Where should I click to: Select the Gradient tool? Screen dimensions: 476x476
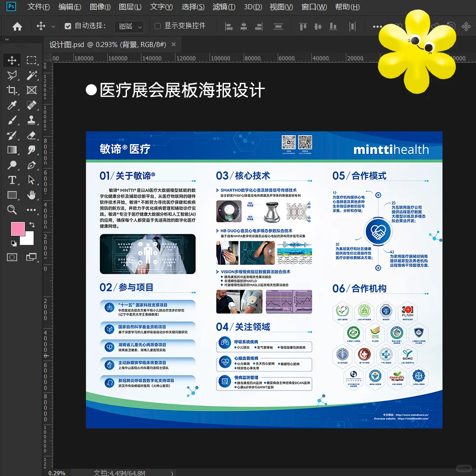click(x=12, y=150)
